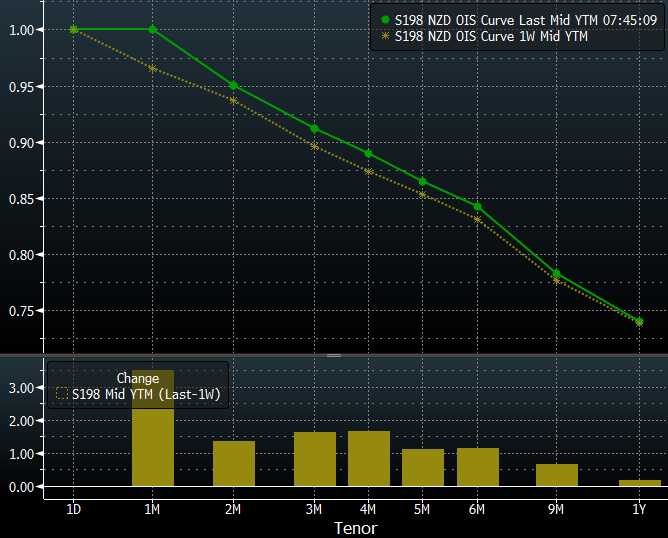Click the 'Change' legend title
Image resolution: width=668 pixels, height=538 pixels.
tap(138, 378)
